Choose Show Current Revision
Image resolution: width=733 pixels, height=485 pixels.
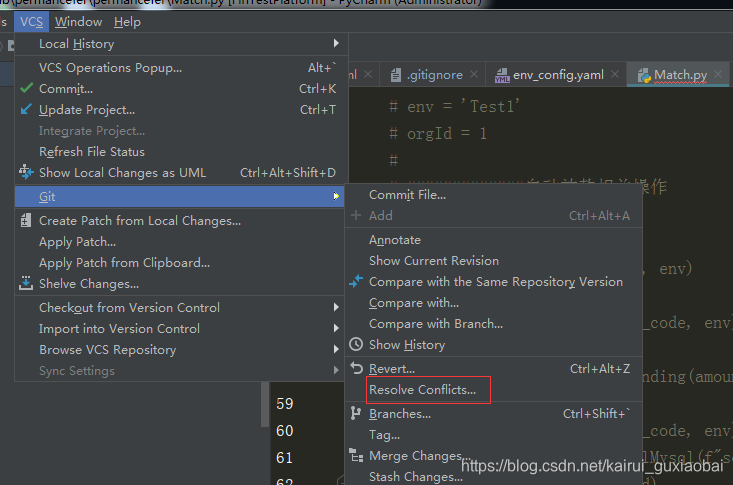point(494,261)
